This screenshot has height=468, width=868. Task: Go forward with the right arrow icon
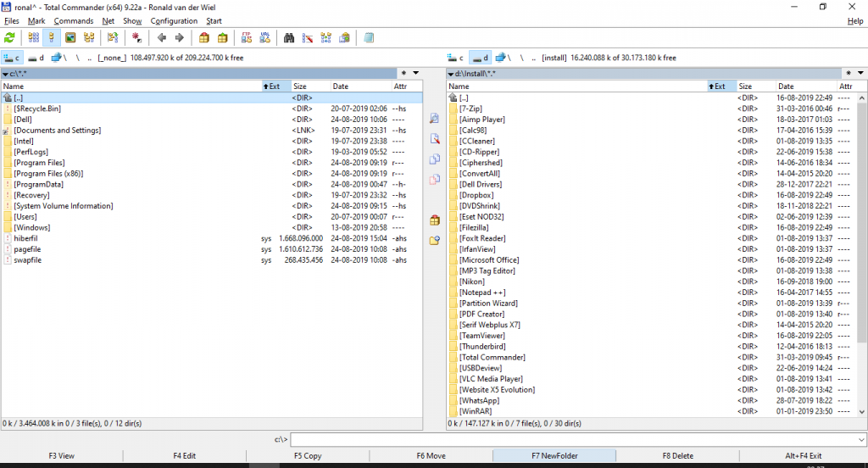click(x=180, y=37)
